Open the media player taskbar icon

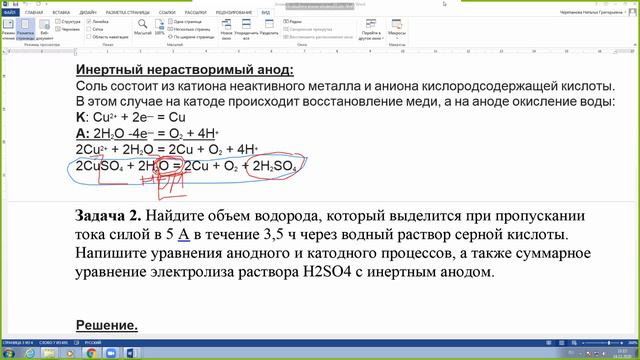tap(70, 353)
